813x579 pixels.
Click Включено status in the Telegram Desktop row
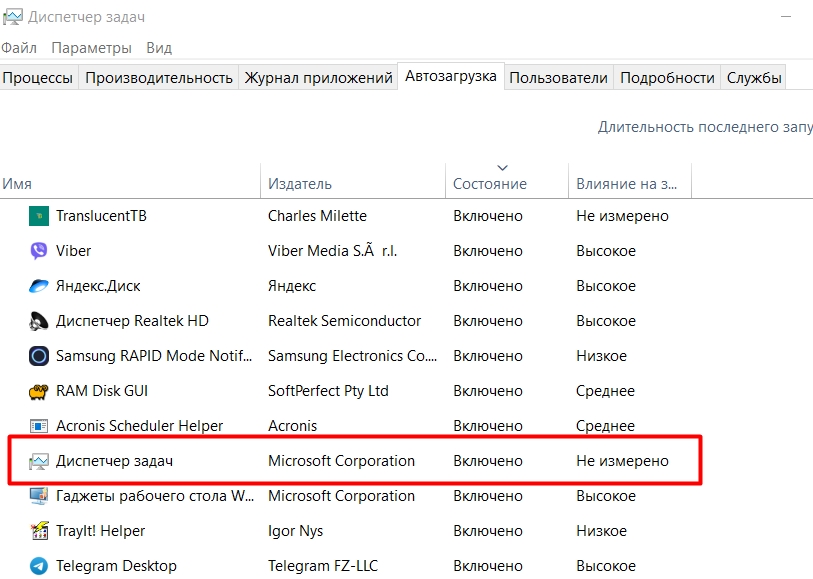click(x=488, y=566)
